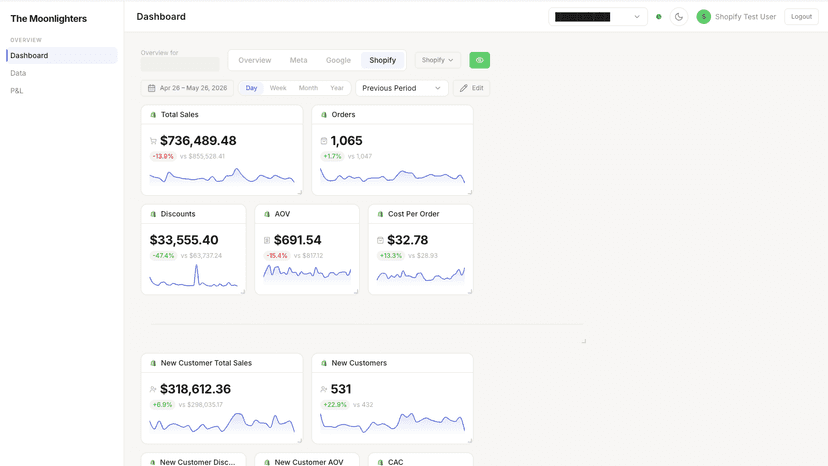Click the Total Sales sparkline chart
Viewport: 828px width, 466px height.
pyautogui.click(x=222, y=176)
